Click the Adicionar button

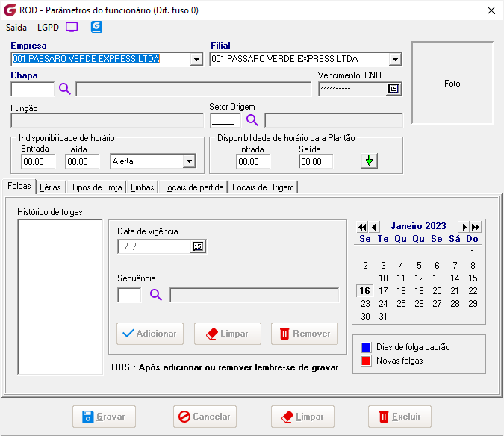tap(150, 334)
